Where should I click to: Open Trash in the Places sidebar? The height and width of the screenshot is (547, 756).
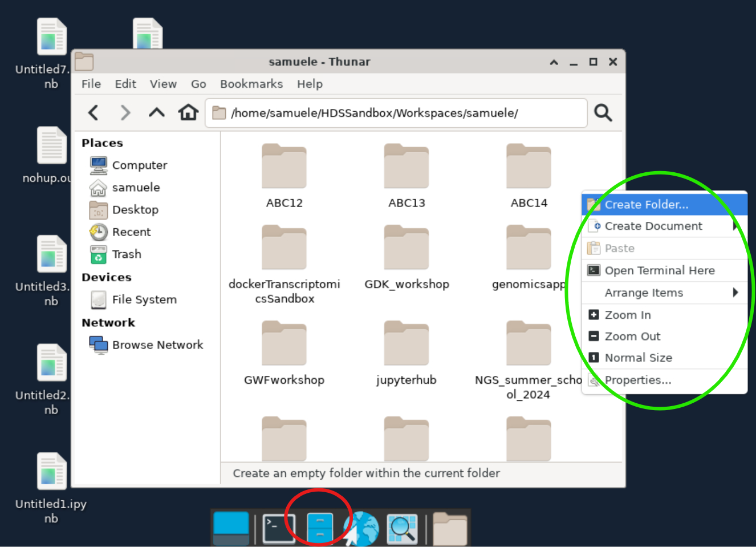click(126, 254)
